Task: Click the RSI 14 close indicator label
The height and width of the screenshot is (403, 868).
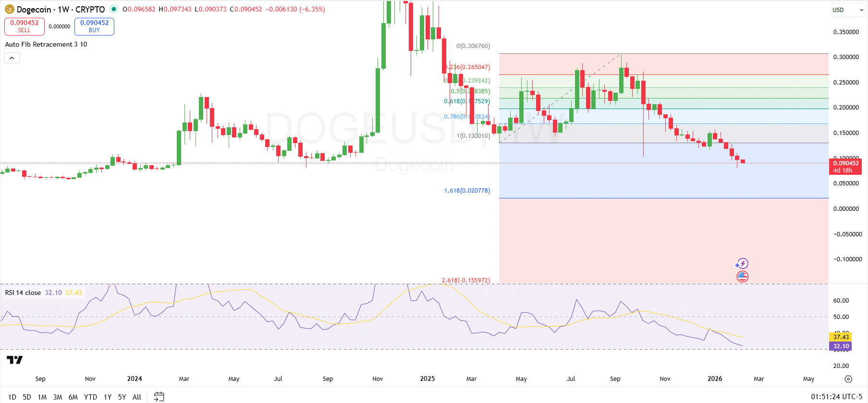Action: 23,293
